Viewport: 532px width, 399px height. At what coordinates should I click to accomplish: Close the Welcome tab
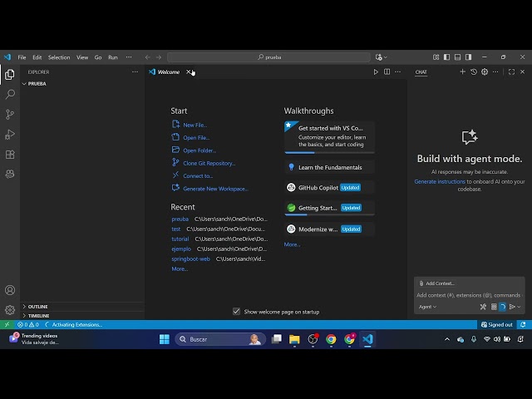[189, 72]
